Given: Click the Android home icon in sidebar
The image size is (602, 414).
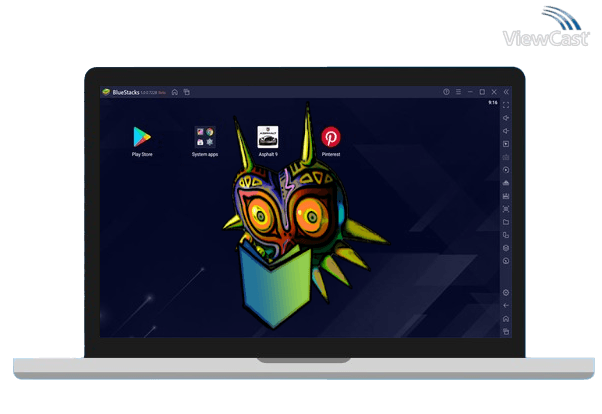Looking at the screenshot, I should tap(506, 319).
